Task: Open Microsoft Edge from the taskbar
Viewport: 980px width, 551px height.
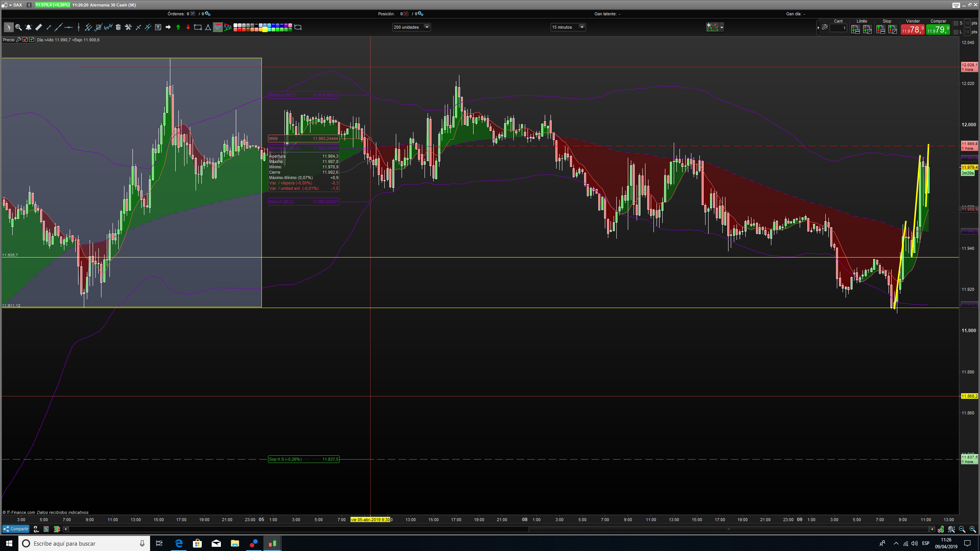Action: [x=179, y=543]
